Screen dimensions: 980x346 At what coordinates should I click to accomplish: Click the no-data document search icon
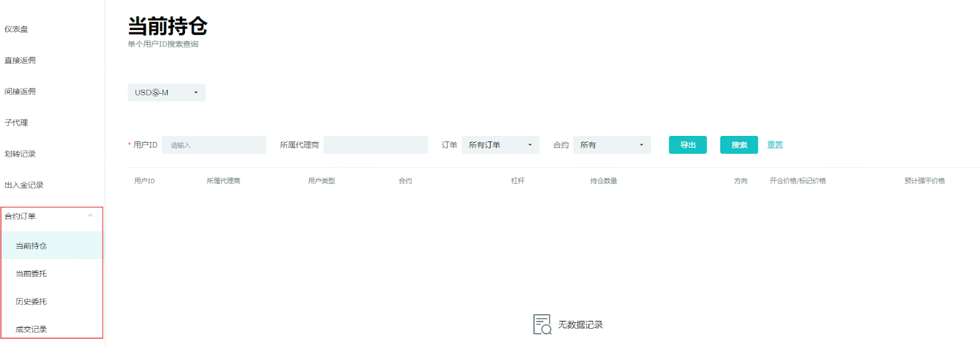pos(542,325)
